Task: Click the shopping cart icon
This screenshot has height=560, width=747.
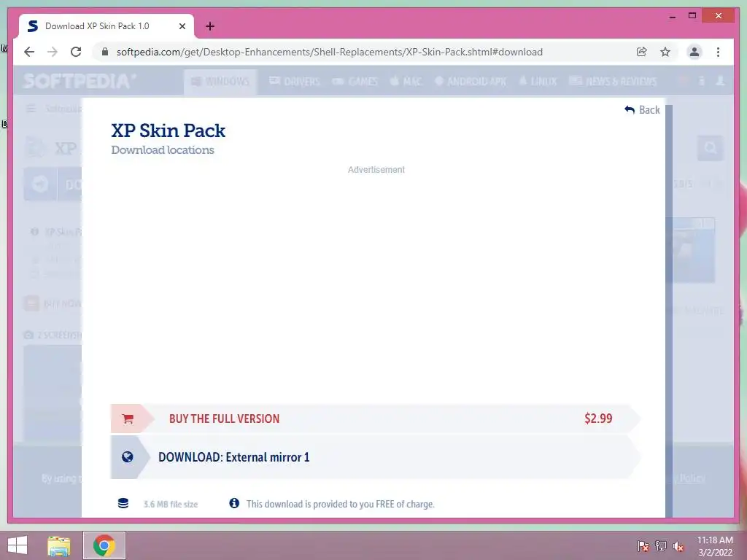Action: click(128, 419)
